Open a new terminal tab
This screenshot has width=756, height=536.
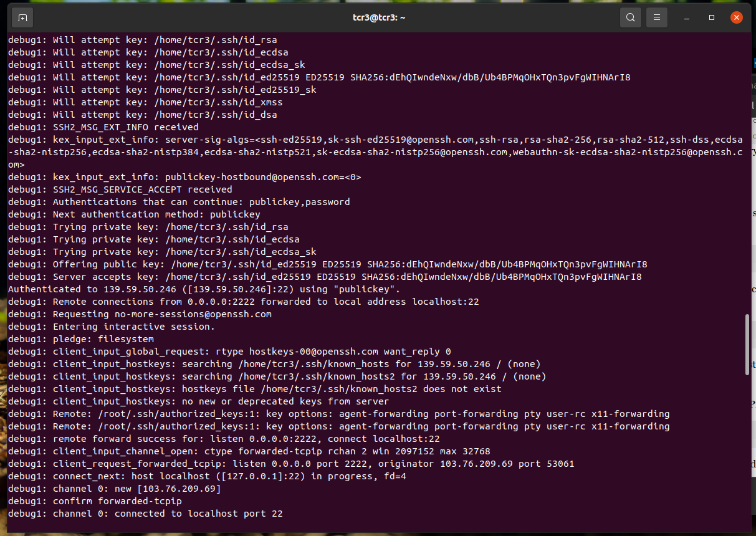(22, 17)
